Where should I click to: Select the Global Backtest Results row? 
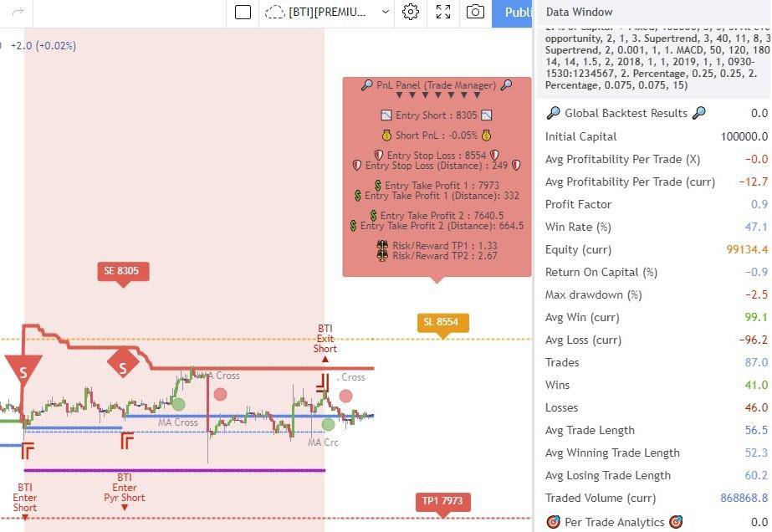point(625,113)
